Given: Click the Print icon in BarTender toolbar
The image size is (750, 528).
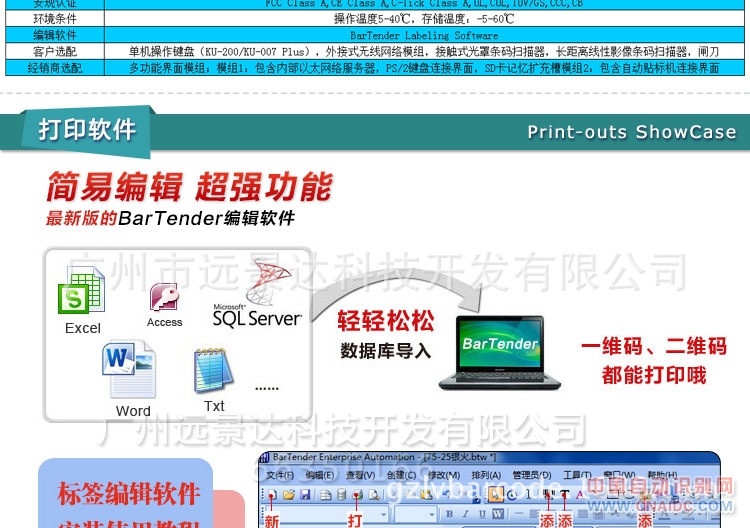Looking at the screenshot, I should (x=358, y=495).
